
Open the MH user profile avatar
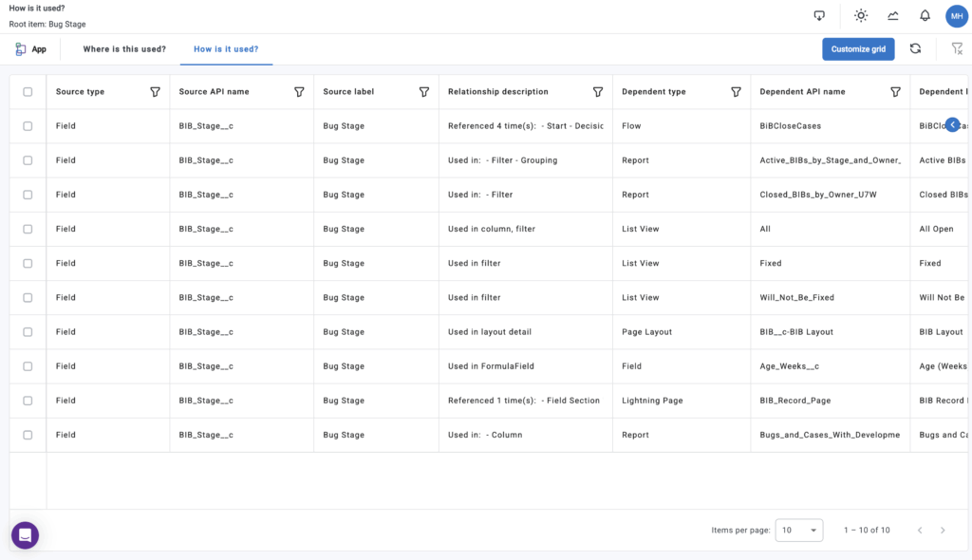point(956,16)
